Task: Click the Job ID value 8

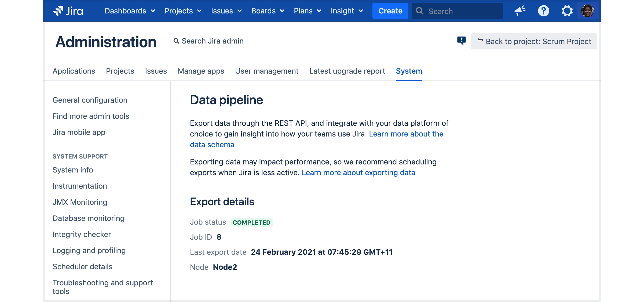Action: coord(219,237)
